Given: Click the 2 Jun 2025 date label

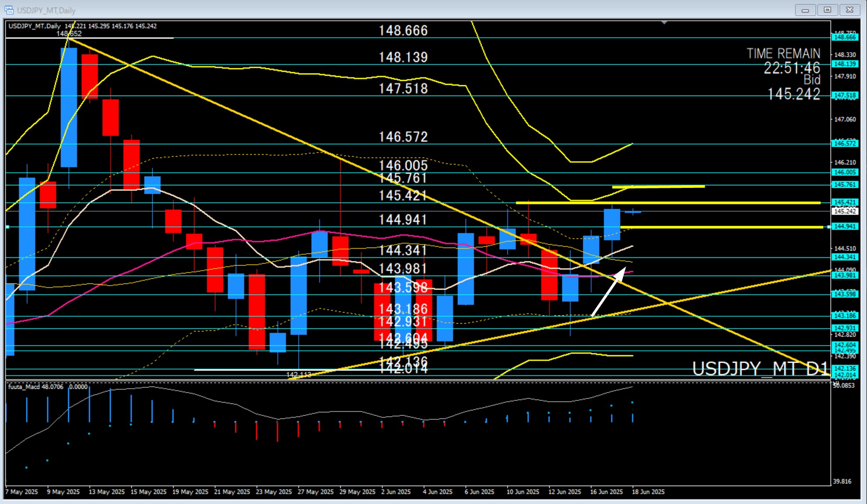Looking at the screenshot, I should (396, 492).
